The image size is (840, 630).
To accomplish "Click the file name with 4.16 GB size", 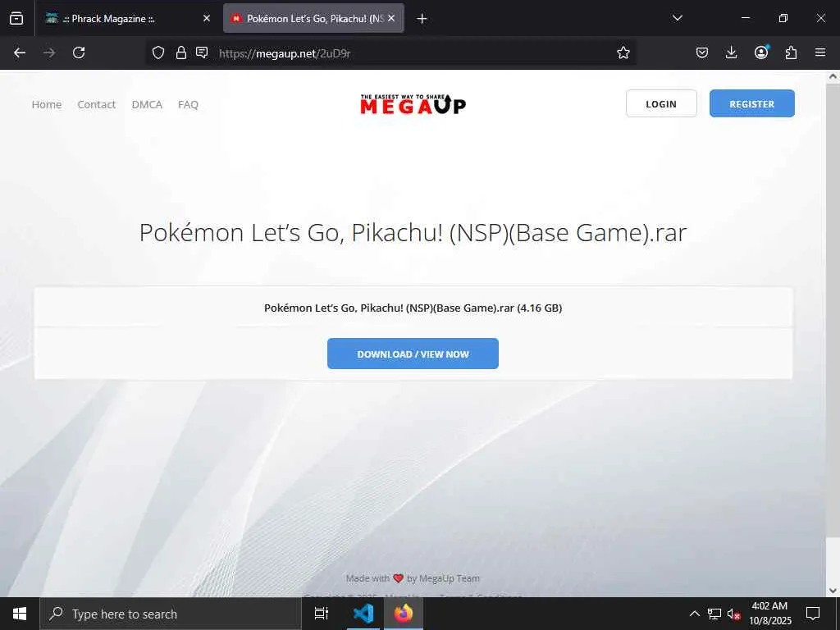I will [x=413, y=308].
